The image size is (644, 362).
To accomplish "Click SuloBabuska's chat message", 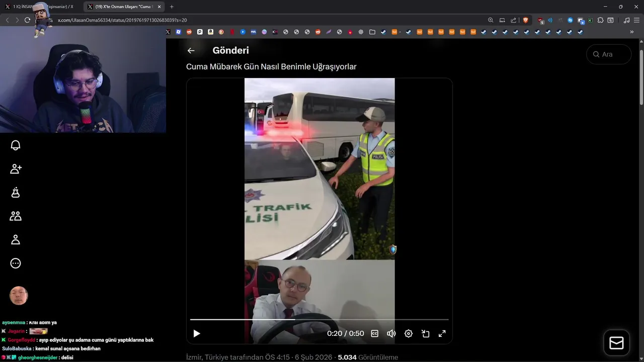I will [x=51, y=348].
